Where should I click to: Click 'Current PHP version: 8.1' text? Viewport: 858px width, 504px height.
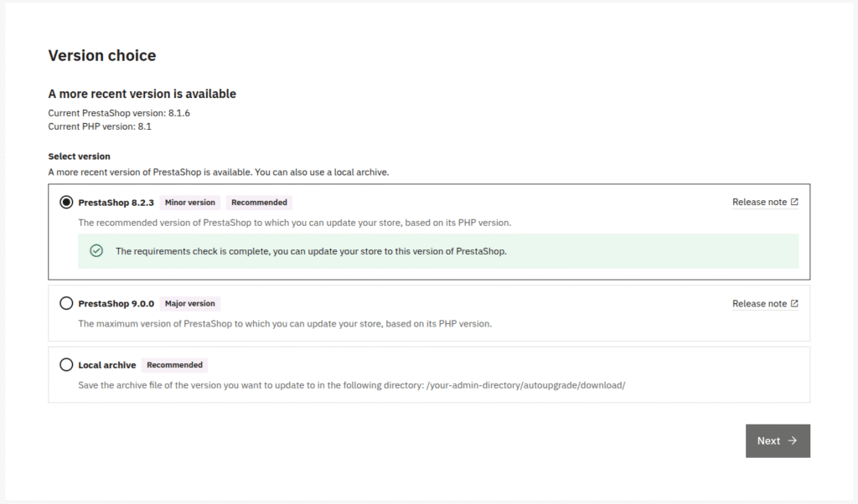[100, 126]
